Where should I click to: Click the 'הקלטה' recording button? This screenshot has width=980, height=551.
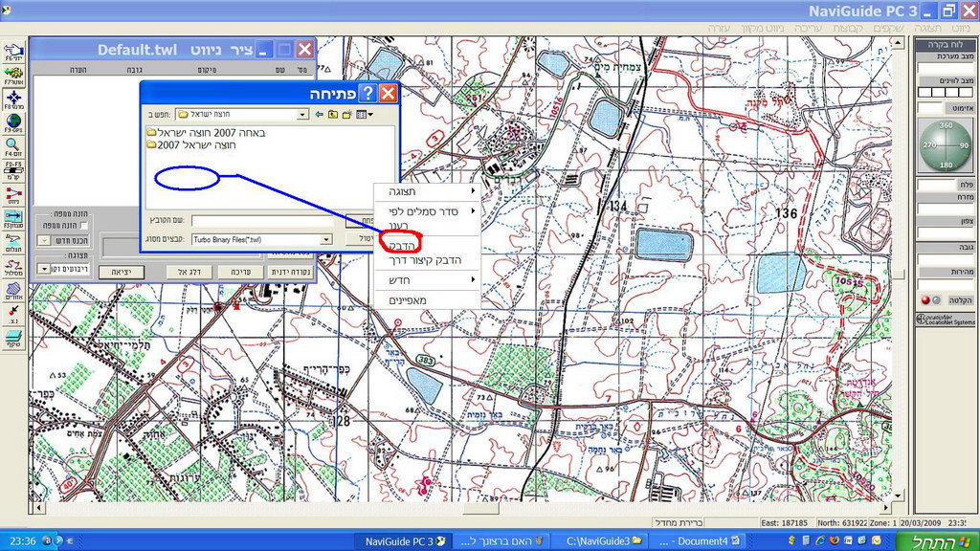tap(960, 300)
